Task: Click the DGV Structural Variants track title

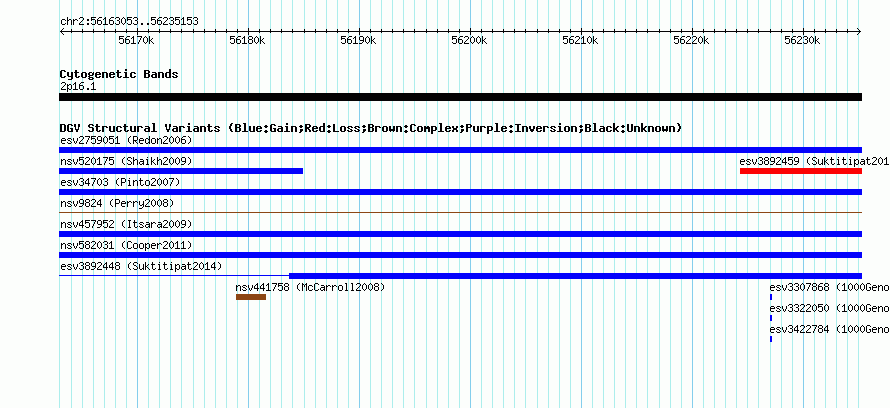Action: pos(371,128)
